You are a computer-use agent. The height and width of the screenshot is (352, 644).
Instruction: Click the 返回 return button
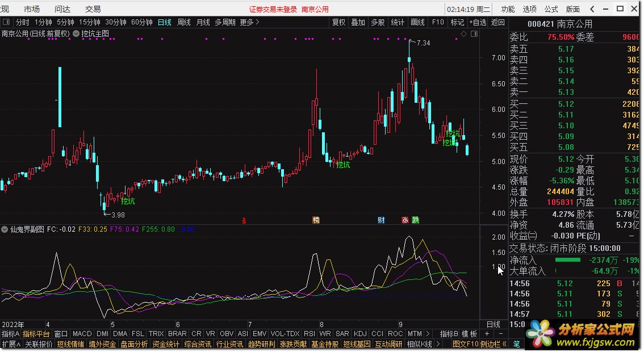coord(498,22)
